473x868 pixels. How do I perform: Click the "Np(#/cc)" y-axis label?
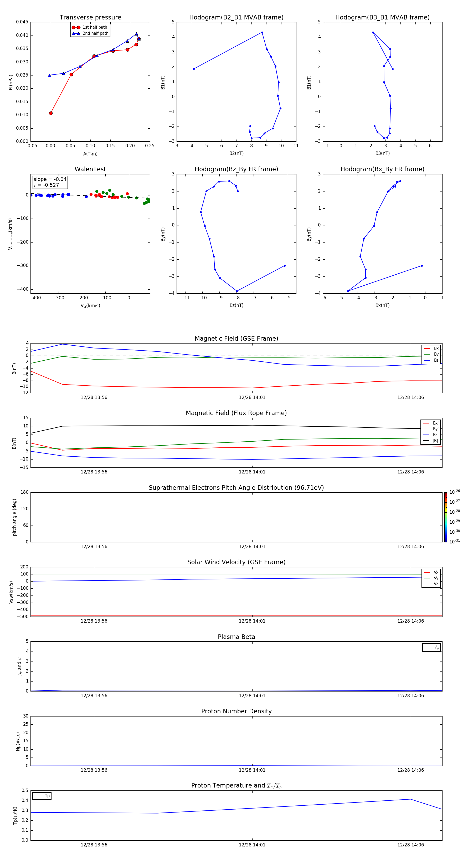tap(18, 741)
